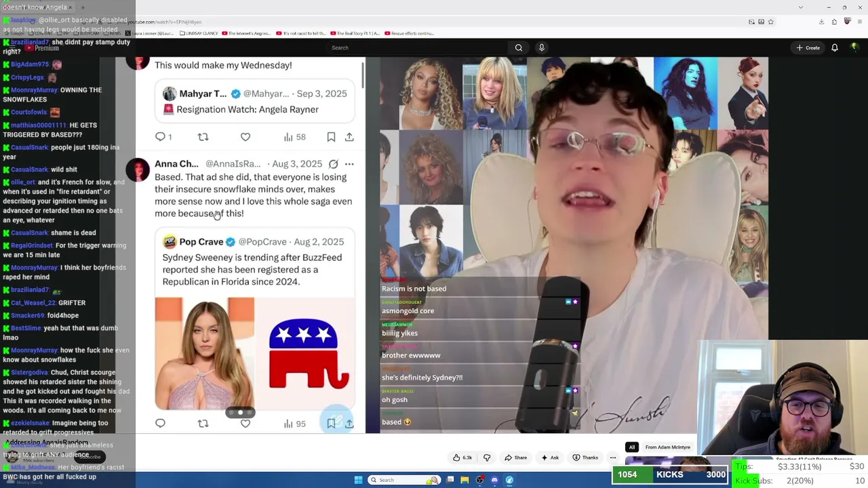This screenshot has width=868, height=488.
Task: Open browser hamburger menu
Action: point(859,22)
